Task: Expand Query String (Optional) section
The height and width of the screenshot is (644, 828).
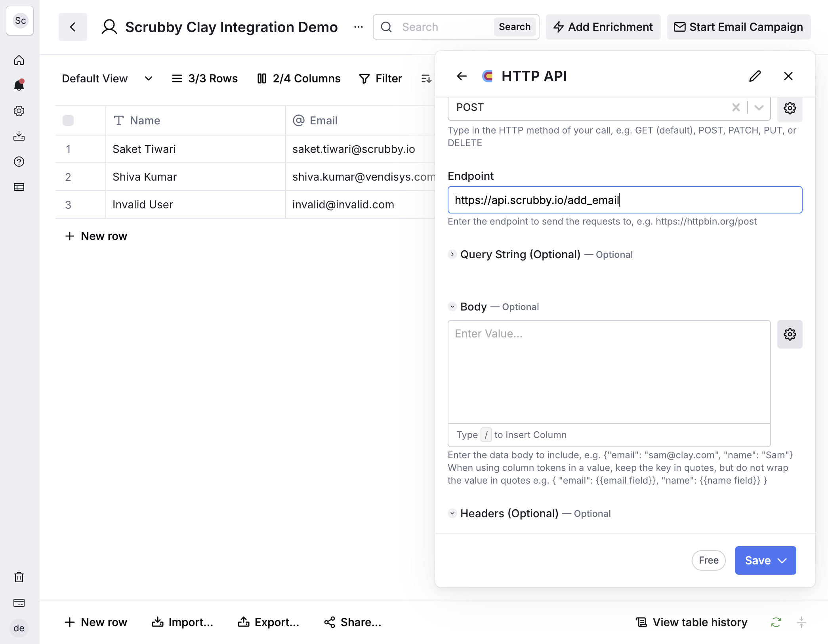Action: coord(452,254)
